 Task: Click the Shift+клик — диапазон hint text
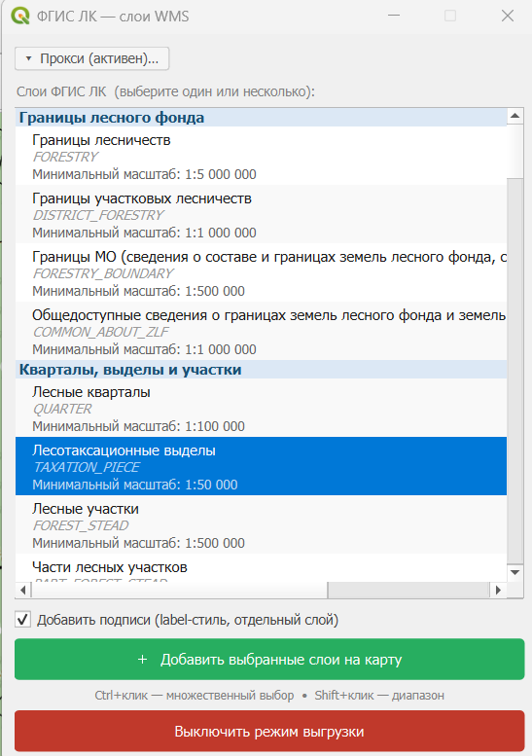(379, 696)
